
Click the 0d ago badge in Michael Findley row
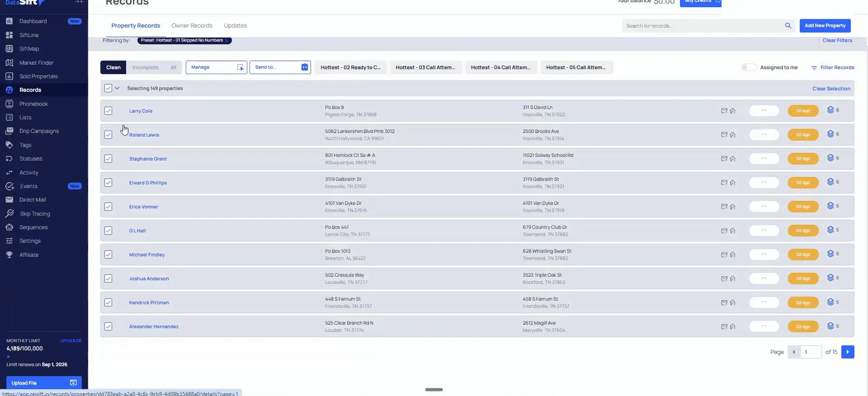(803, 255)
